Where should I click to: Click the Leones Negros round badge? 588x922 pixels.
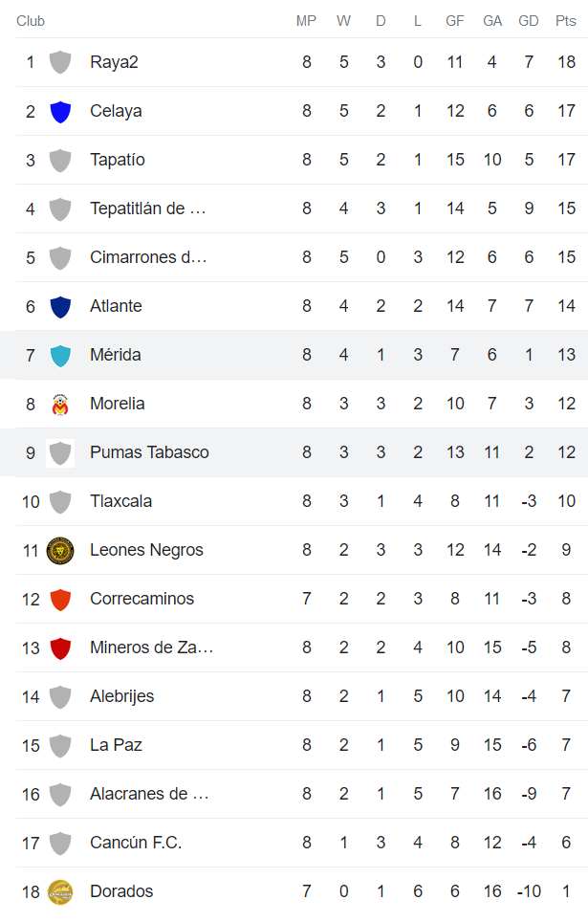[x=60, y=550]
